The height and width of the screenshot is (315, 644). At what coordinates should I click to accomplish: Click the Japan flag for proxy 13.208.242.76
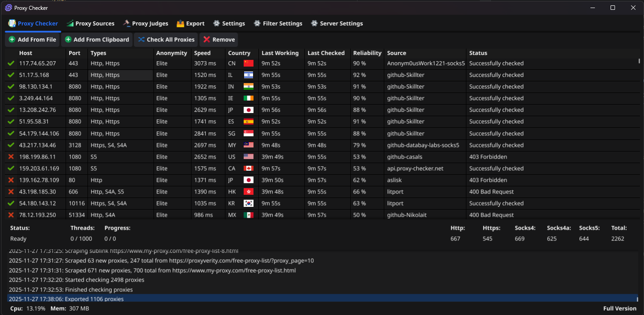click(248, 109)
